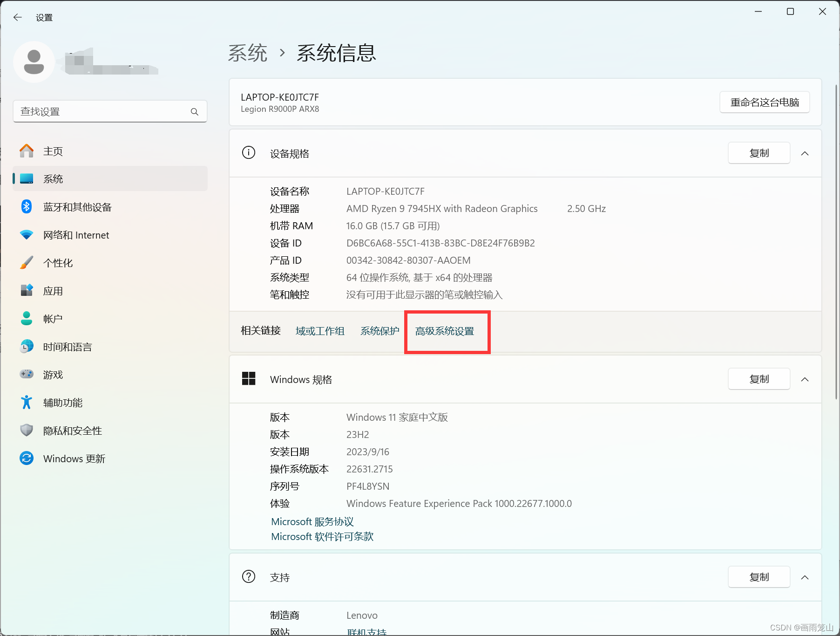840x636 pixels.
Task: Go to Windows 更新 page
Action: click(x=110, y=458)
